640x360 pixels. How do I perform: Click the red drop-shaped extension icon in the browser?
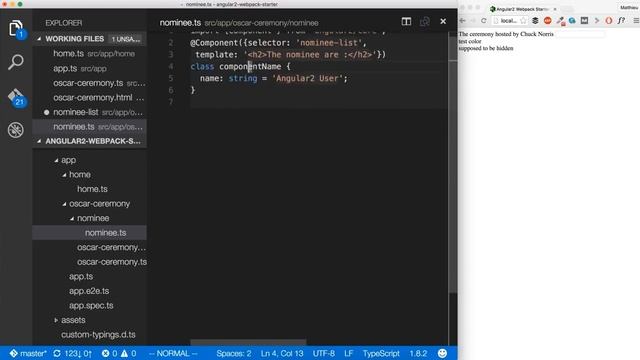point(609,21)
